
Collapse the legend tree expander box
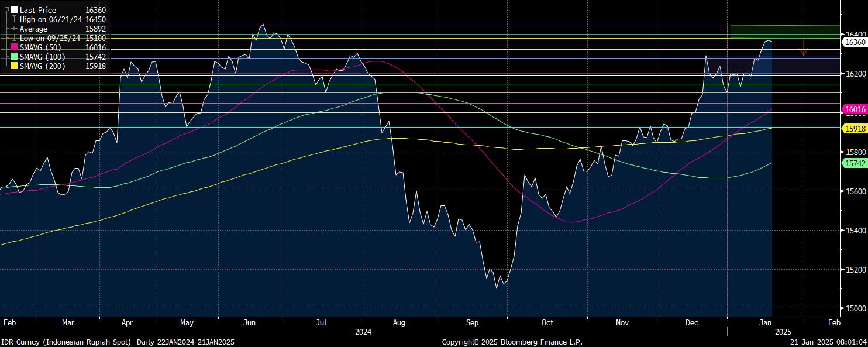(6, 10)
